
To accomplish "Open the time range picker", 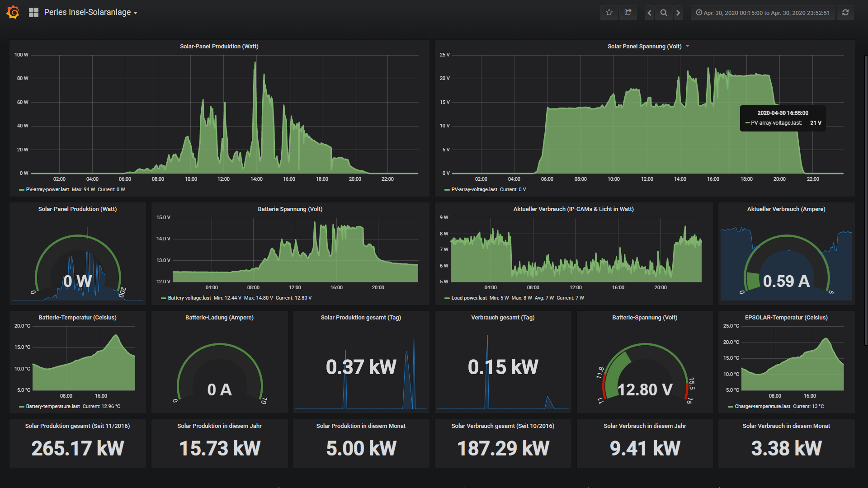I will [763, 13].
